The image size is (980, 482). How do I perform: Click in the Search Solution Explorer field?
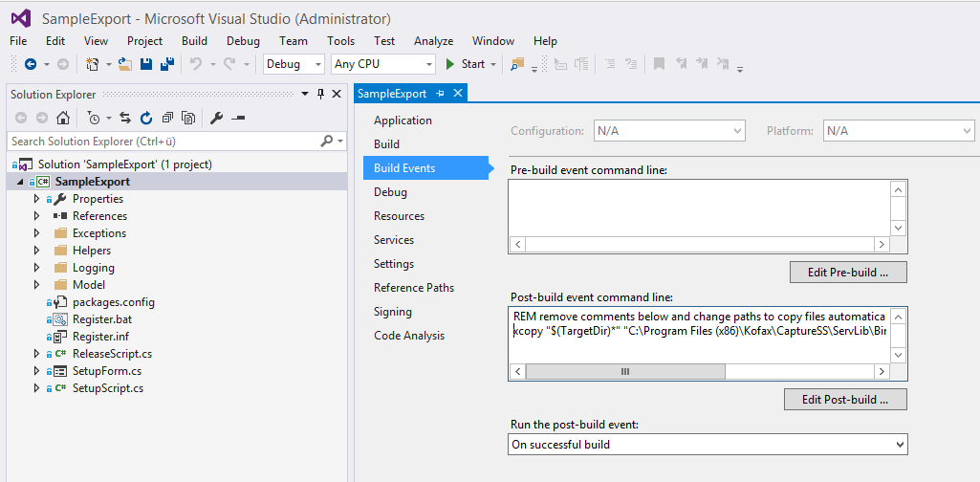pyautogui.click(x=163, y=142)
